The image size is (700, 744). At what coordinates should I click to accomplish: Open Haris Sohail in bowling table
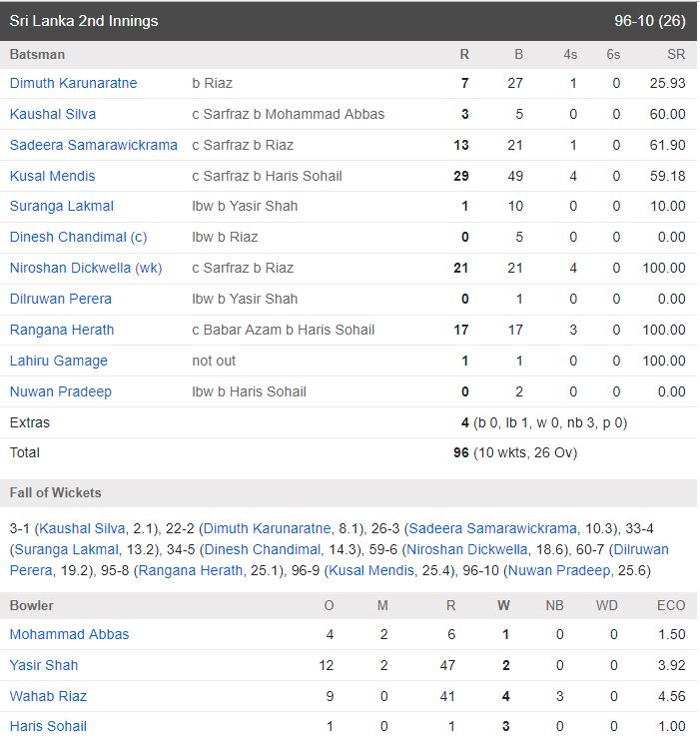(48, 726)
